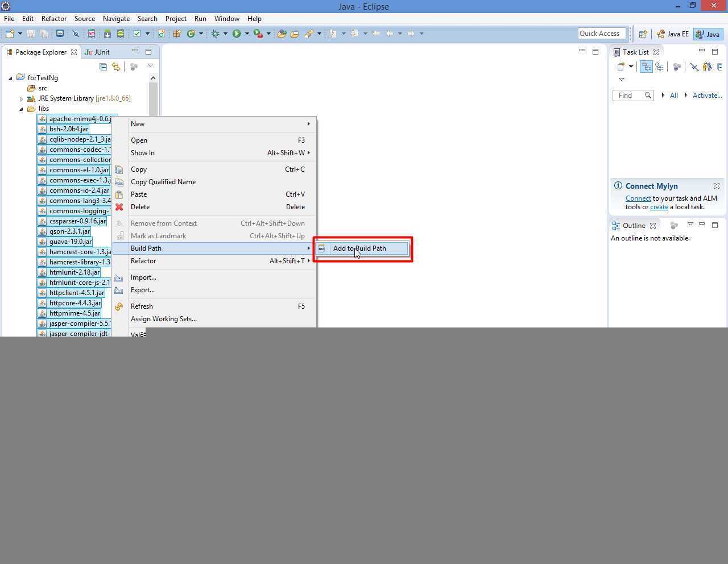The height and width of the screenshot is (564, 728).
Task: Click the Last Edit Location arrow icon
Action: (376, 34)
